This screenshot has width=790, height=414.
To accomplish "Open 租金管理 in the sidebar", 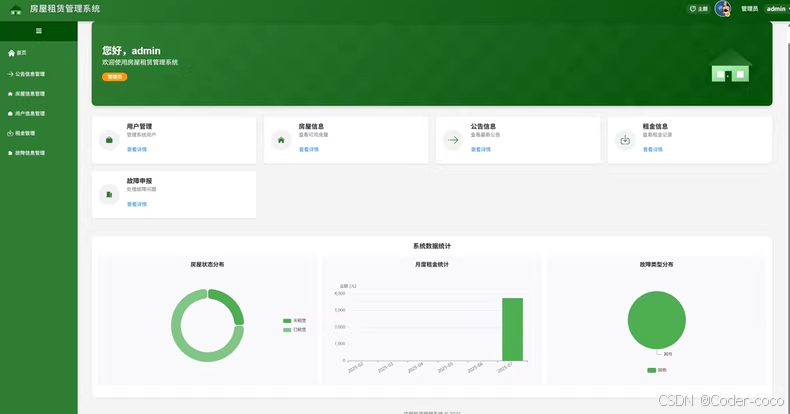I will pyautogui.click(x=39, y=133).
